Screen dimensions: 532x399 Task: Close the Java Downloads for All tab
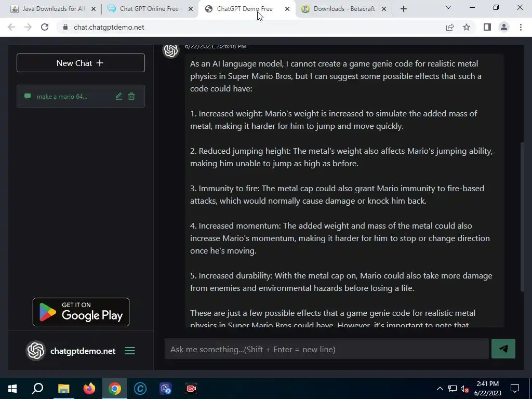(94, 9)
